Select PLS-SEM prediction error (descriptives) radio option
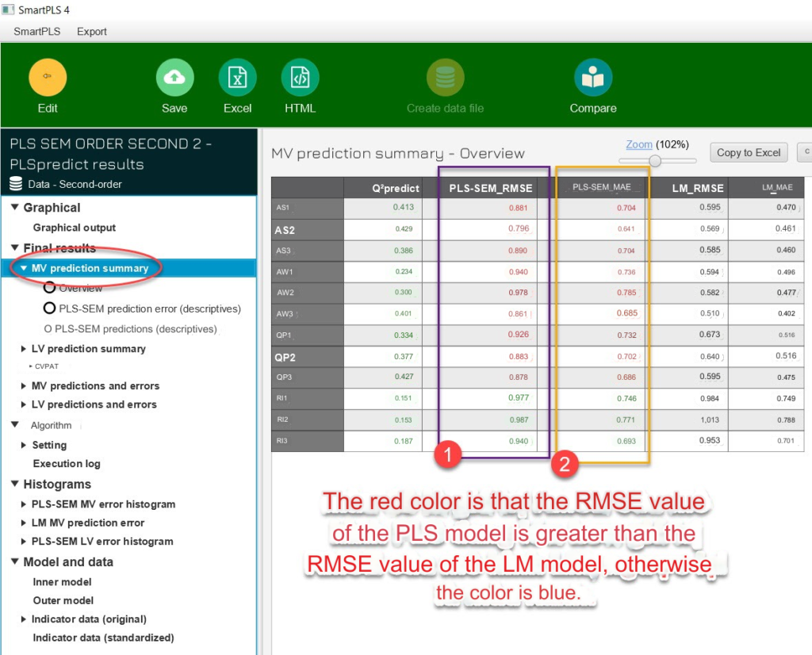 click(50, 308)
